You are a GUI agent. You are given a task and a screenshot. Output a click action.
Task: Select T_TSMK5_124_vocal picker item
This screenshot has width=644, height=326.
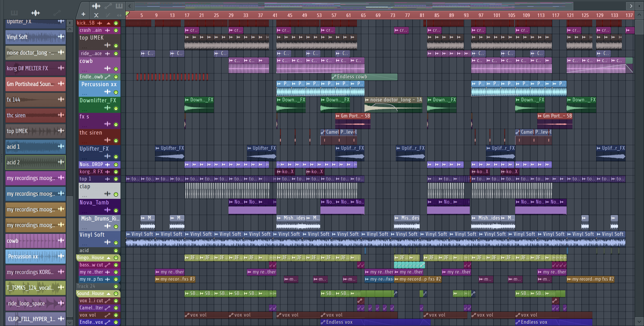pos(36,287)
